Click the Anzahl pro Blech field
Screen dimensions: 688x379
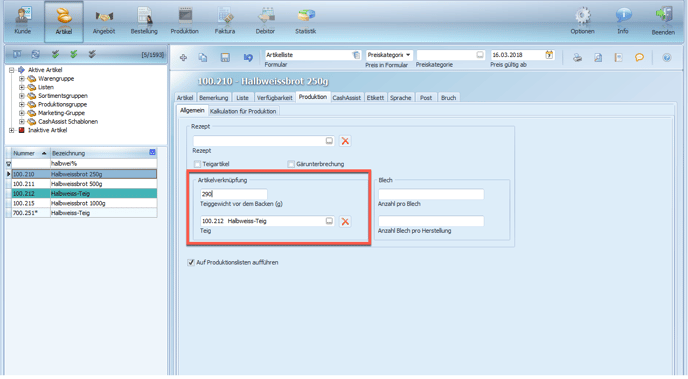(x=431, y=194)
